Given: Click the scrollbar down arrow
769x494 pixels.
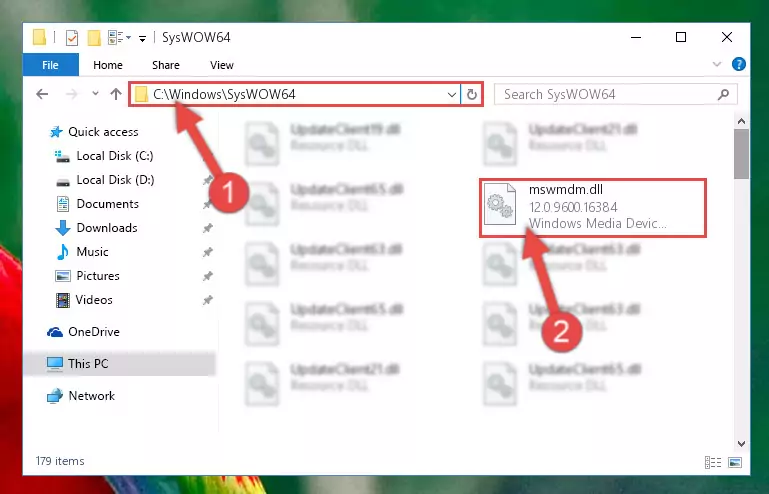Looking at the screenshot, I should (x=742, y=443).
